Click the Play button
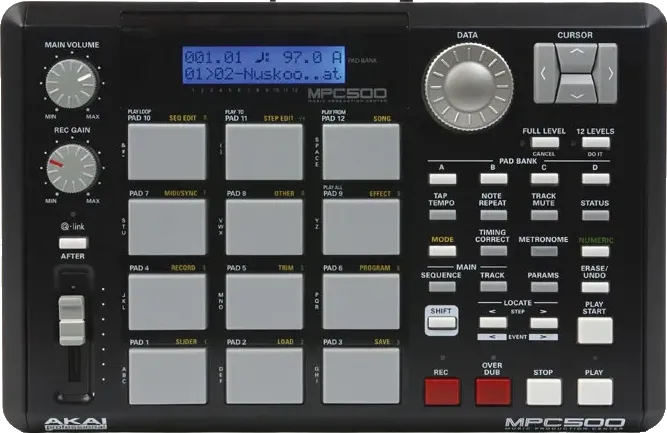 595,392
